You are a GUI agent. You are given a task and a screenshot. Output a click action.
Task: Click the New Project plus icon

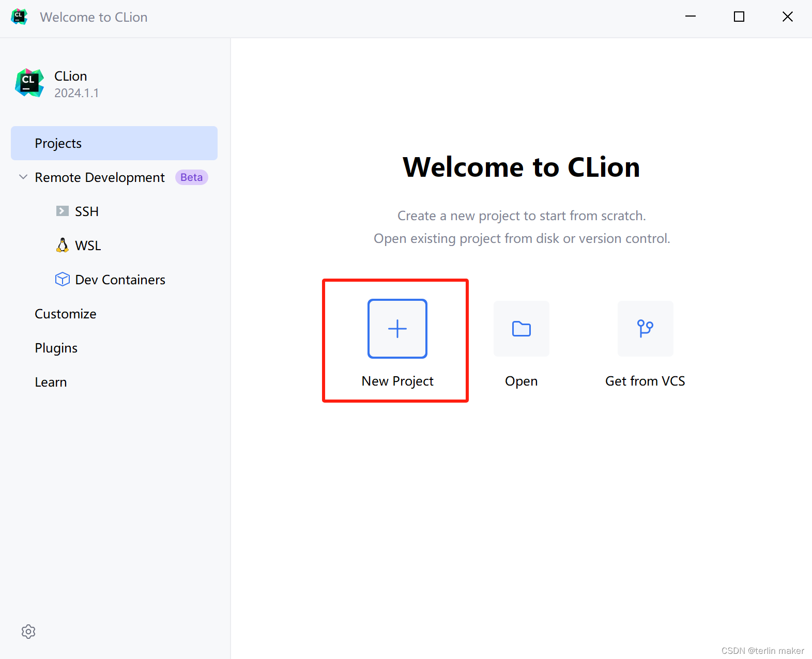397,329
